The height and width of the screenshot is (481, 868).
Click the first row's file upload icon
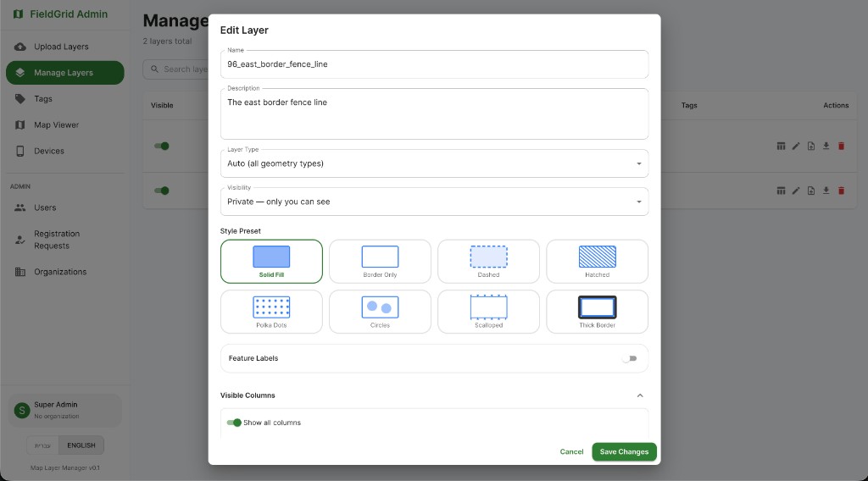[x=811, y=146]
